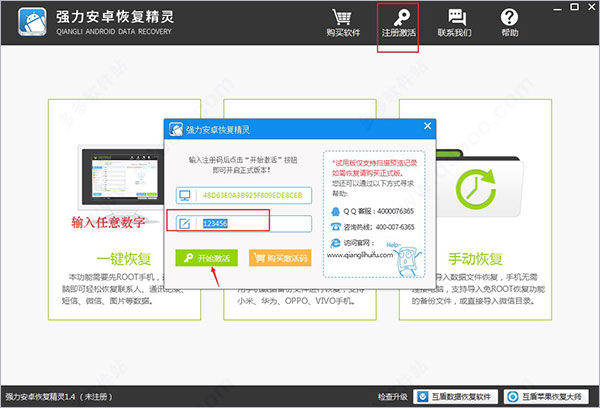Open 互盾数据恢复软件 button

pos(455,397)
